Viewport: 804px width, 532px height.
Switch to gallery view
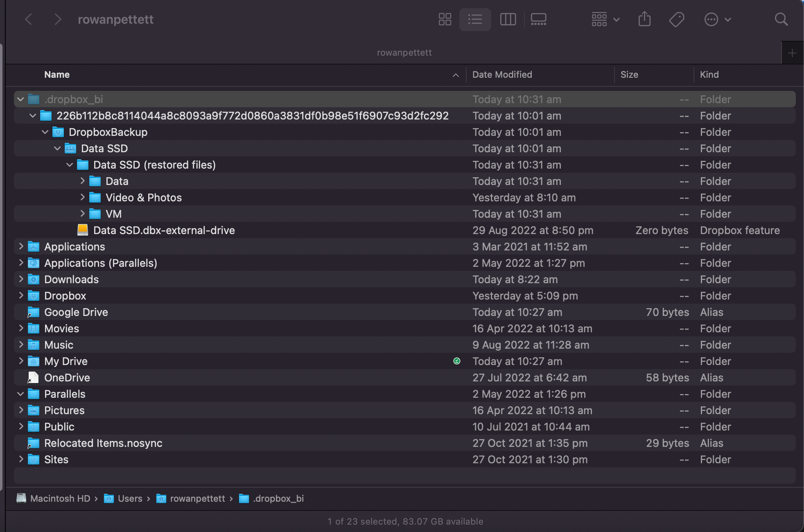539,19
